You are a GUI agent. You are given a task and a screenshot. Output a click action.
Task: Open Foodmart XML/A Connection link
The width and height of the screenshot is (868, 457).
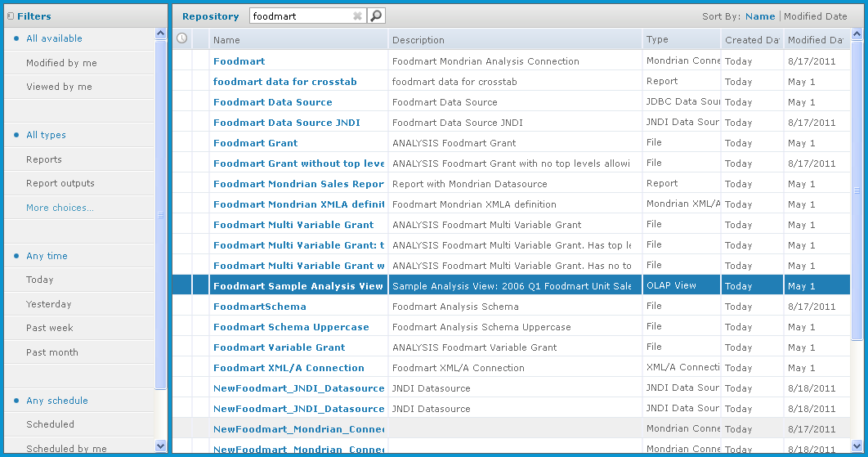(x=289, y=368)
